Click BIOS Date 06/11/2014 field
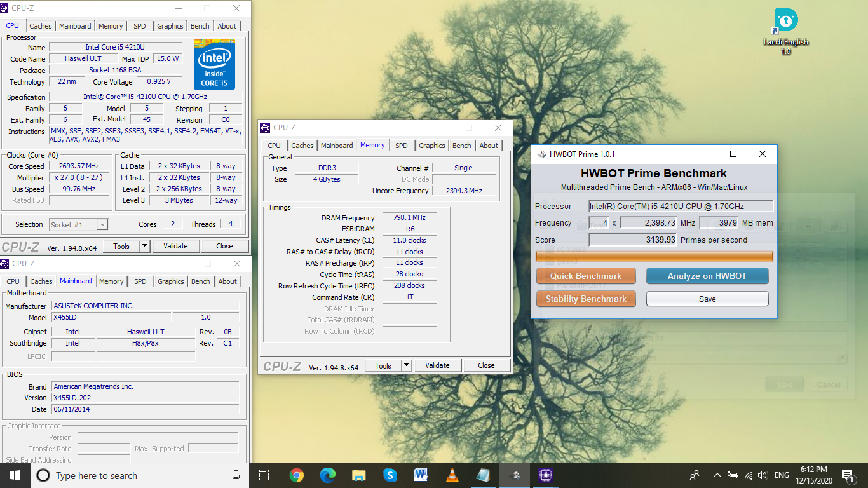This screenshot has width=868, height=488. tap(145, 409)
